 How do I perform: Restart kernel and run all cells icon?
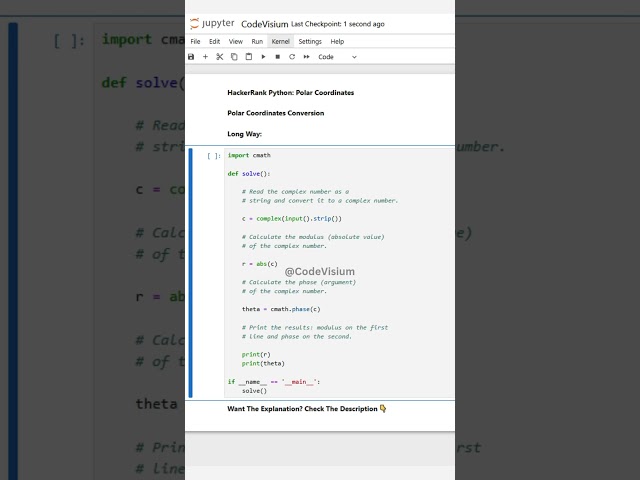(x=307, y=57)
